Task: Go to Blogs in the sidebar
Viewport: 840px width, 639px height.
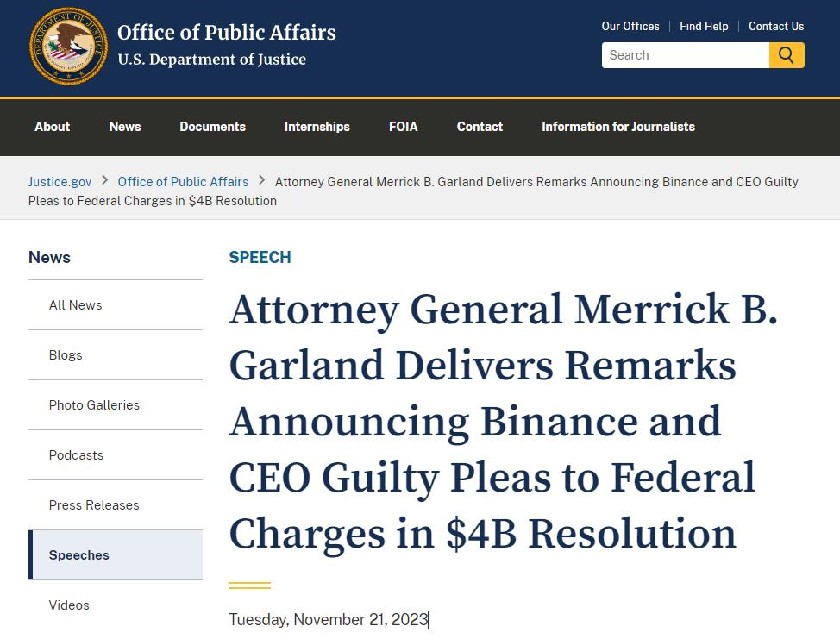Action: [x=66, y=355]
